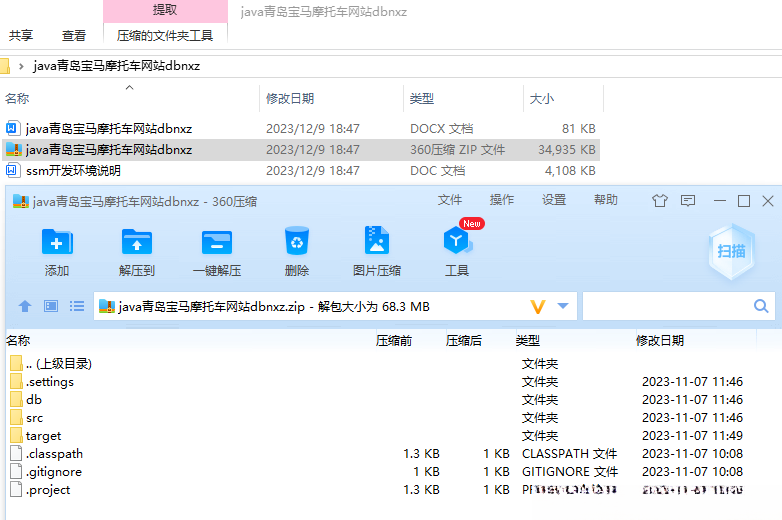782x520 pixels.
Task: Click the .project file icon
Action: pyautogui.click(x=16, y=490)
